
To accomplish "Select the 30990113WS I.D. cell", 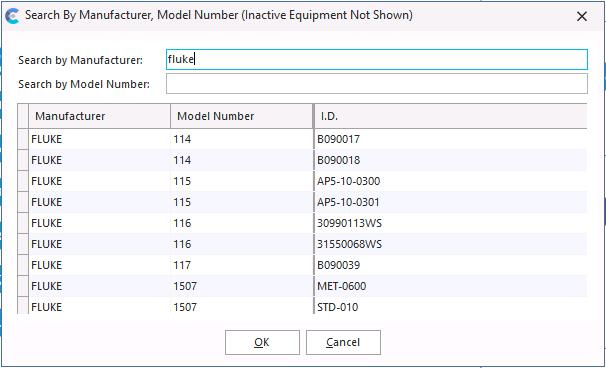I will 450,223.
